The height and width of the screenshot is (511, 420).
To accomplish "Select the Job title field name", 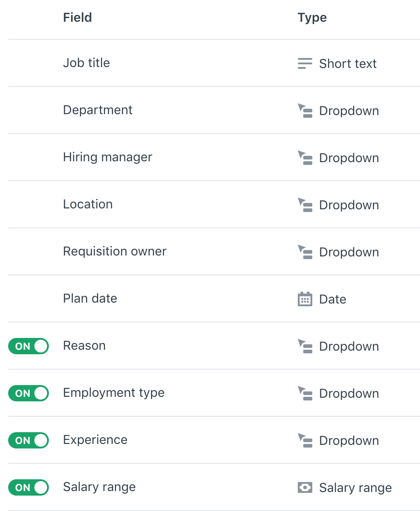I will 86,63.
